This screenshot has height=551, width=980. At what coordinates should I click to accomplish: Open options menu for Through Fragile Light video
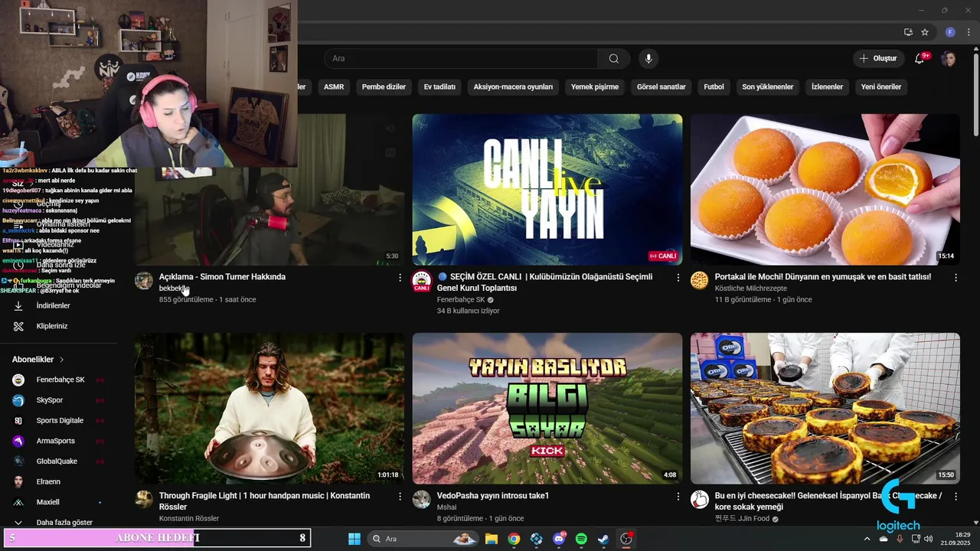pyautogui.click(x=400, y=497)
